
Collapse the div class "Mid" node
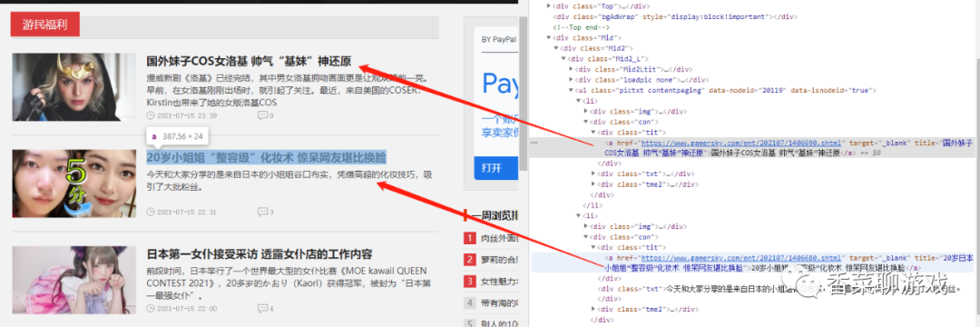(x=549, y=37)
